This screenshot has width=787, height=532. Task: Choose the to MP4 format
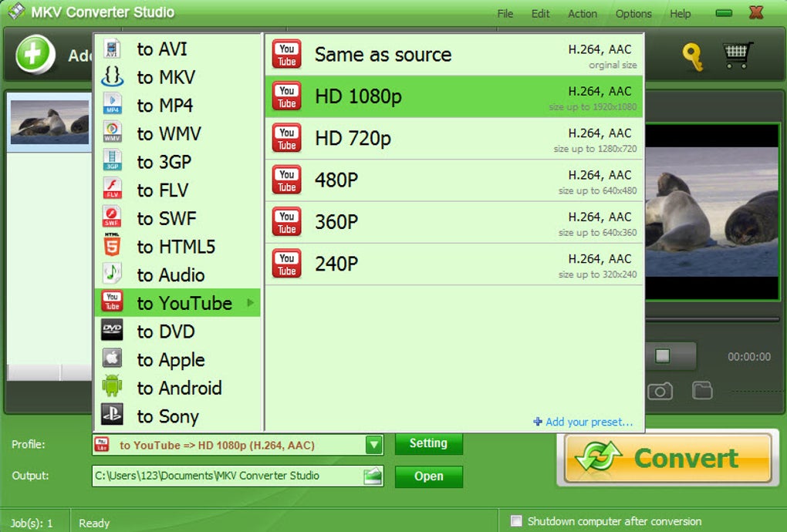tap(177, 106)
